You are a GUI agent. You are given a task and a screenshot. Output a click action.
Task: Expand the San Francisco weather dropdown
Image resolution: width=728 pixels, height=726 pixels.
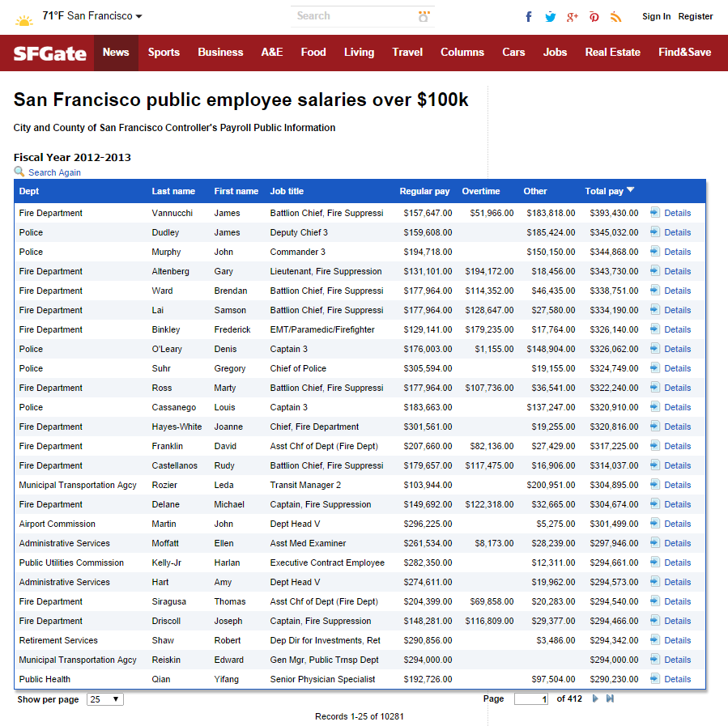pyautogui.click(x=138, y=17)
